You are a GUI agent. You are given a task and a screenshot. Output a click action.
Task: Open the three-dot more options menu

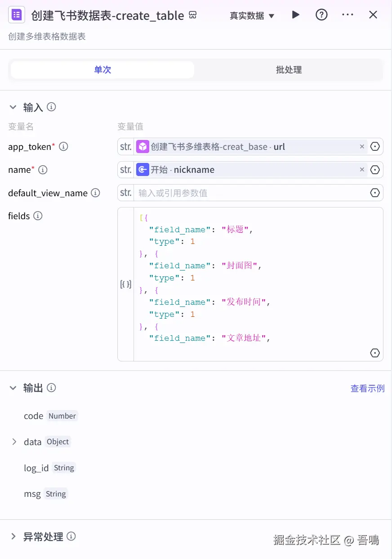[347, 15]
